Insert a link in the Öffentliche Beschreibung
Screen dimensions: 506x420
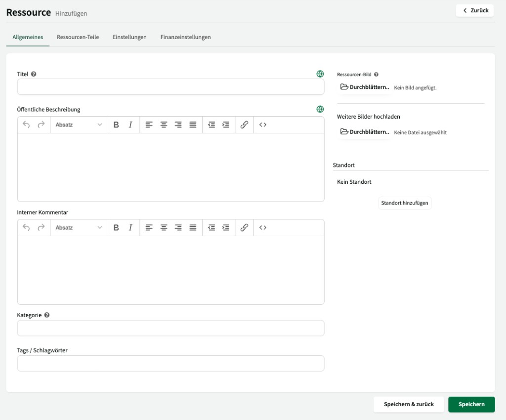(244, 125)
